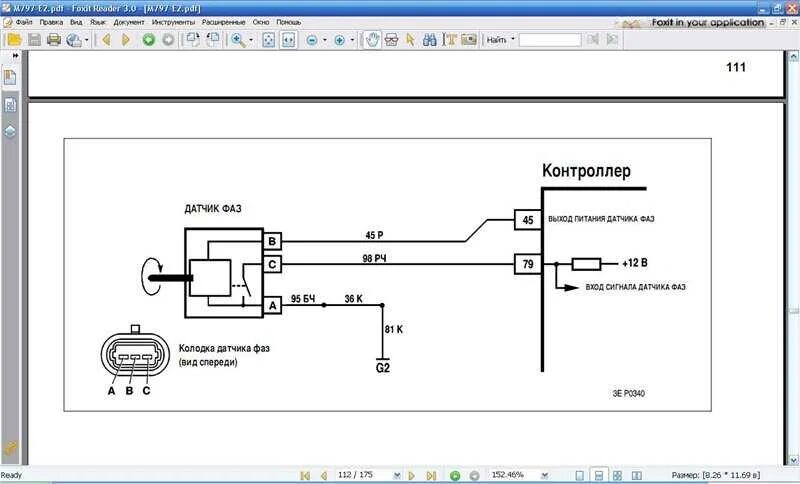The image size is (800, 484).
Task: Click the Typewriter text tool icon
Action: 450,40
